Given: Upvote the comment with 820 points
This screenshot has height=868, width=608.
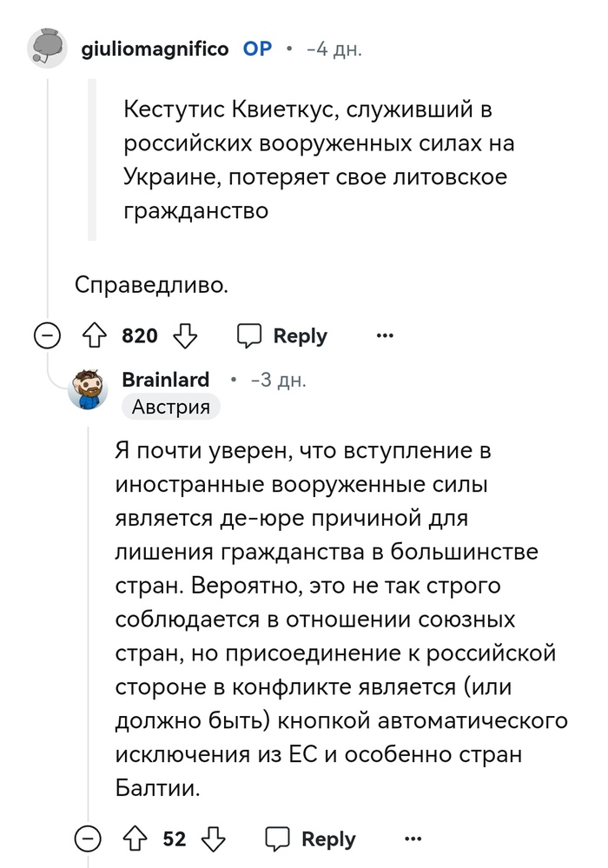Looking at the screenshot, I should click(x=94, y=336).
